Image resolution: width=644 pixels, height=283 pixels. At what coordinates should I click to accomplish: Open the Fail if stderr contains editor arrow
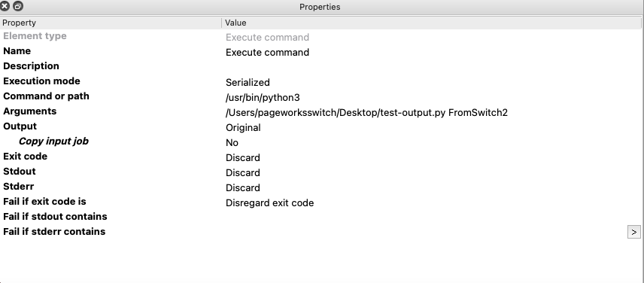click(x=633, y=232)
